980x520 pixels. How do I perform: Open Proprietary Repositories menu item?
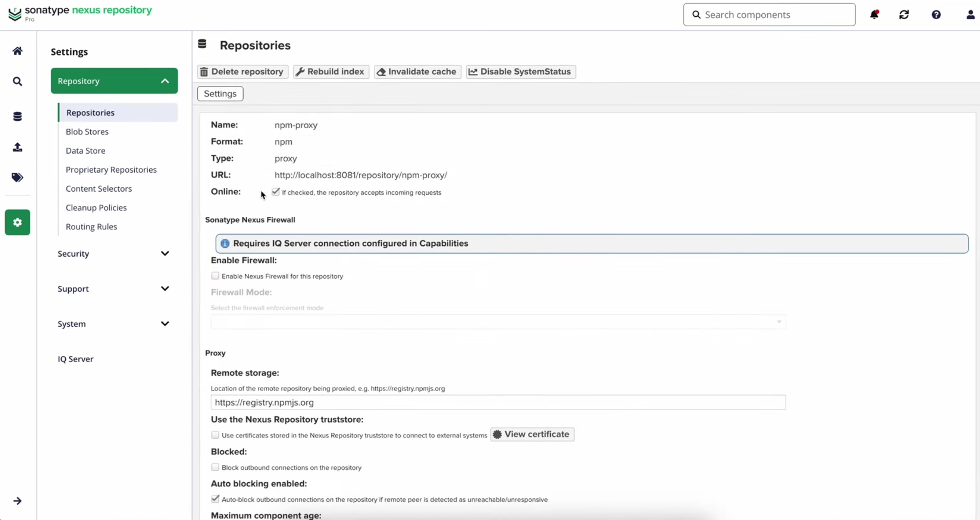(111, 170)
